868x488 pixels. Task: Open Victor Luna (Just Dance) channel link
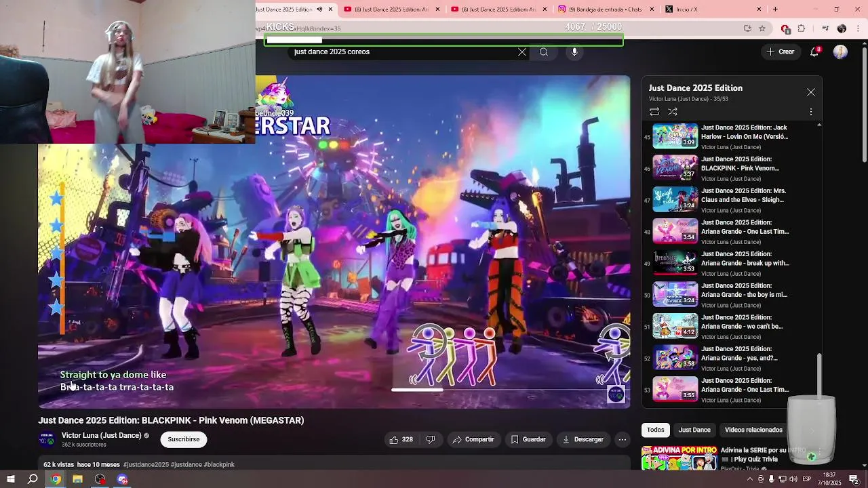[101, 435]
